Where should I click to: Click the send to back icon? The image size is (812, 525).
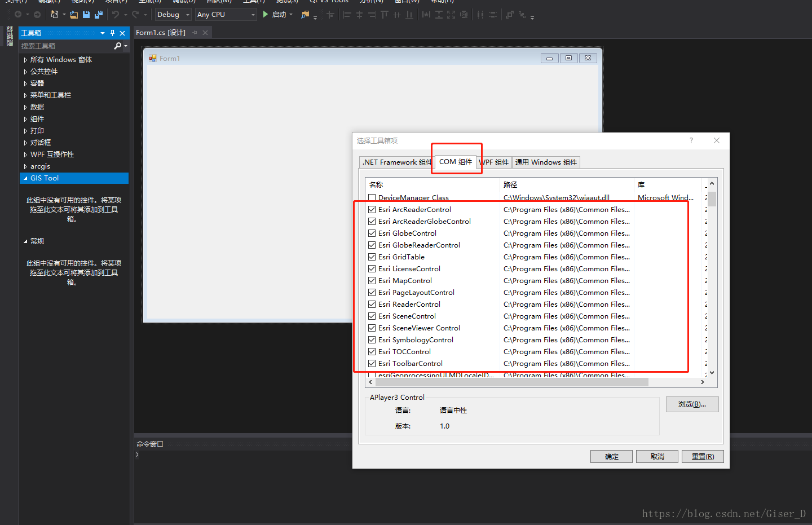click(522, 15)
